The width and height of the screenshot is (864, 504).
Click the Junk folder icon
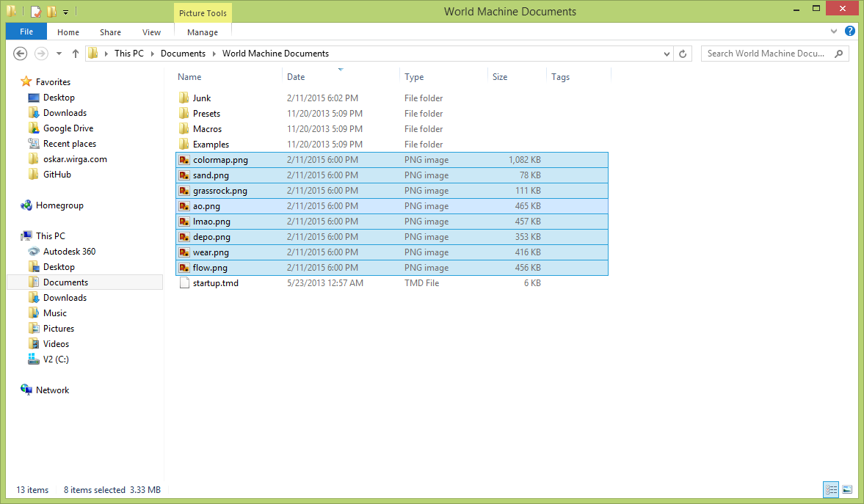click(x=184, y=98)
